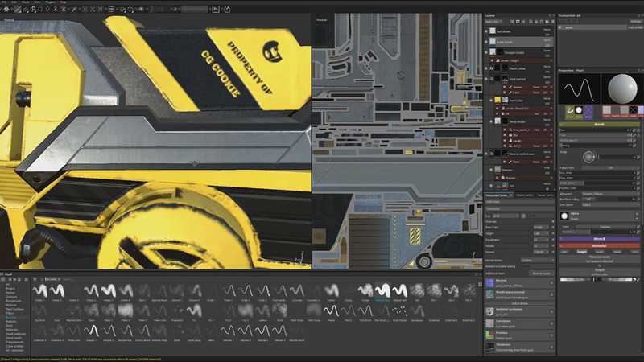This screenshot has height=362, width=644.
Task: Adjust the Stroke opacity slider
Action: click(x=596, y=140)
